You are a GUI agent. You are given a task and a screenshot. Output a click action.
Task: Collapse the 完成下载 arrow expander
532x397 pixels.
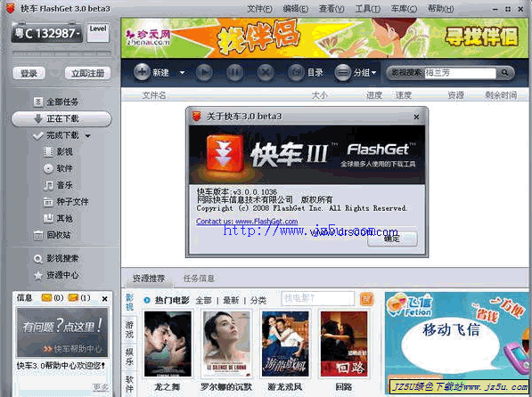tap(88, 136)
